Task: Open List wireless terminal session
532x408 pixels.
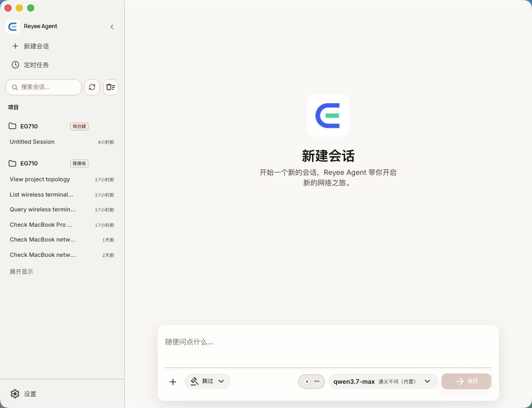Action: (x=62, y=195)
